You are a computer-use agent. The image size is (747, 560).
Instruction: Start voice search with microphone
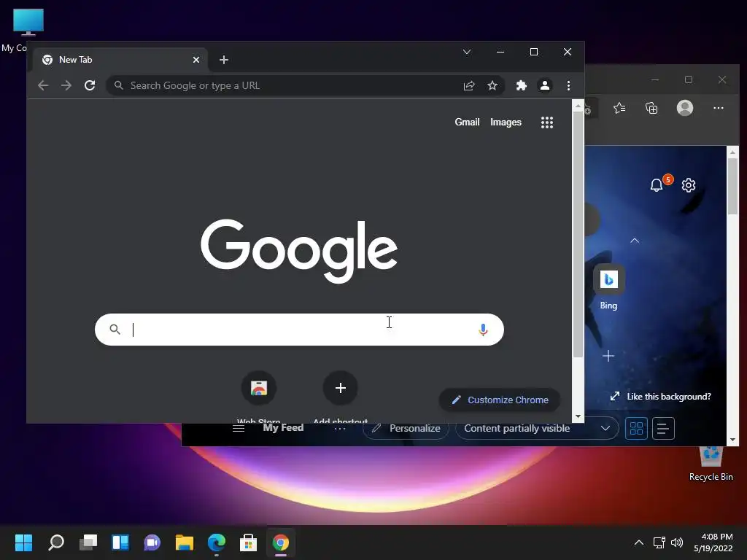coord(483,330)
